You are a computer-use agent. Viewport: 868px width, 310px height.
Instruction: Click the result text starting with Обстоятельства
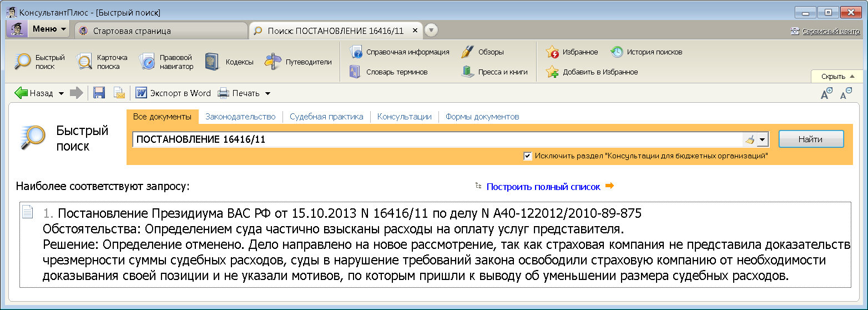coord(334,228)
